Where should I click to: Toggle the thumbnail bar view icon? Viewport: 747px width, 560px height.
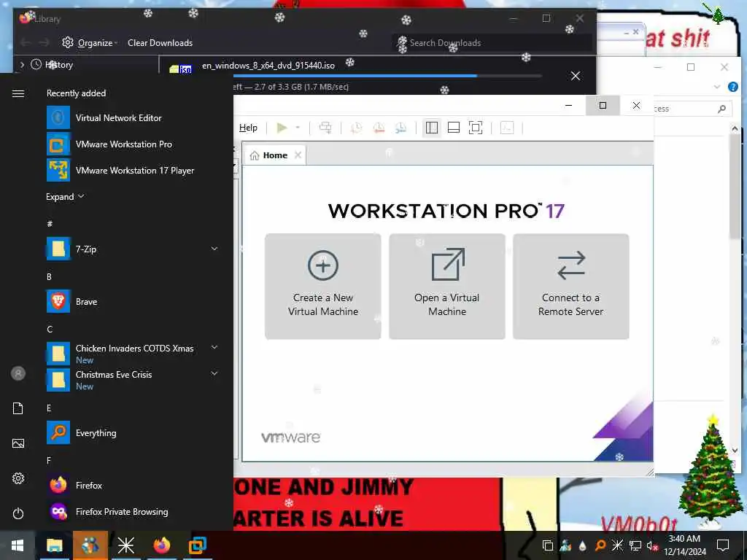point(454,128)
